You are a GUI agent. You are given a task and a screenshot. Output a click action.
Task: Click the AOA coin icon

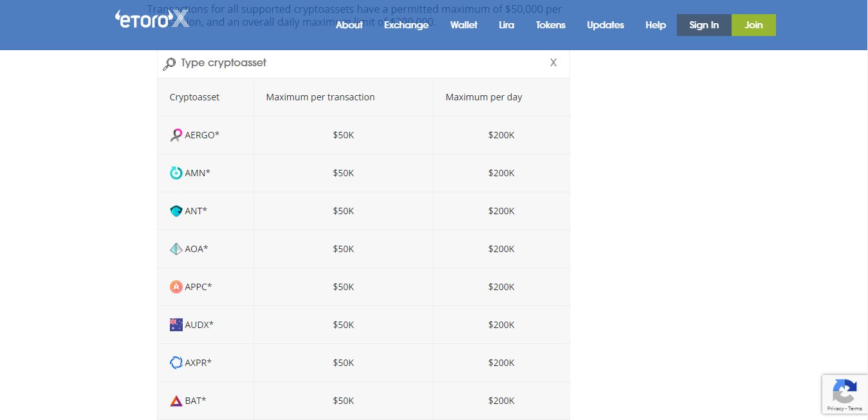[x=176, y=249]
